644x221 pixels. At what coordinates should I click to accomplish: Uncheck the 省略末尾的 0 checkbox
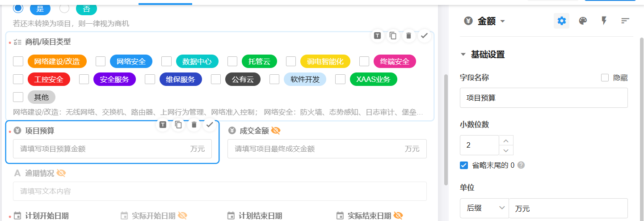464,166
